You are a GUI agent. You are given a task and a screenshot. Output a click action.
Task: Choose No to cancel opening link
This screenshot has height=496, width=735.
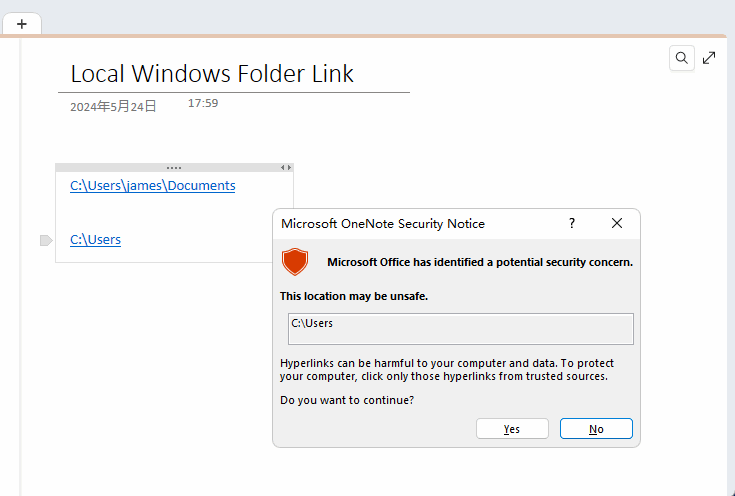coord(596,428)
